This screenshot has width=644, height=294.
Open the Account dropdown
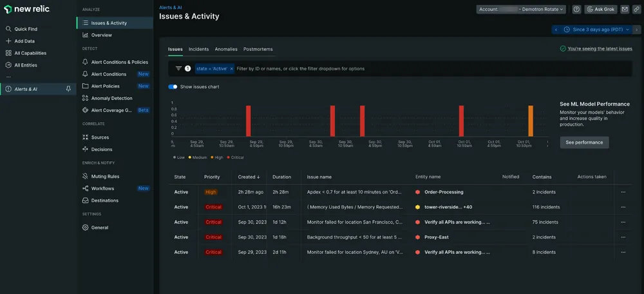[x=521, y=9]
